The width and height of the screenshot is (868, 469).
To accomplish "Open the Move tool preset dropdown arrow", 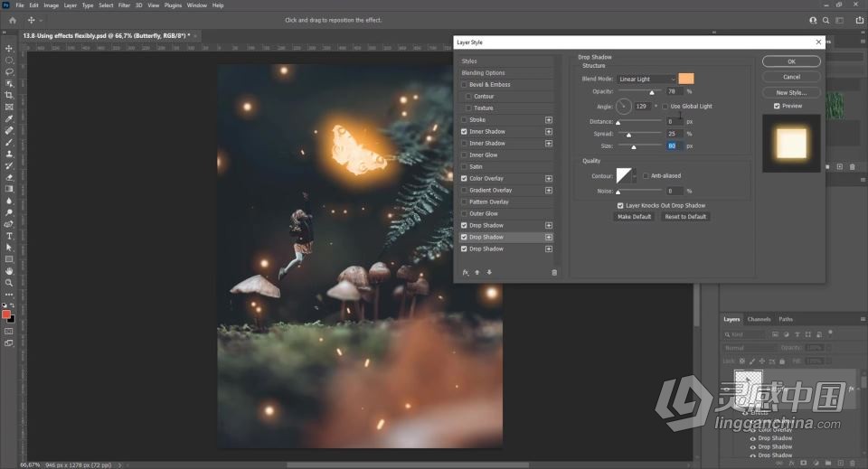I will coord(41,21).
